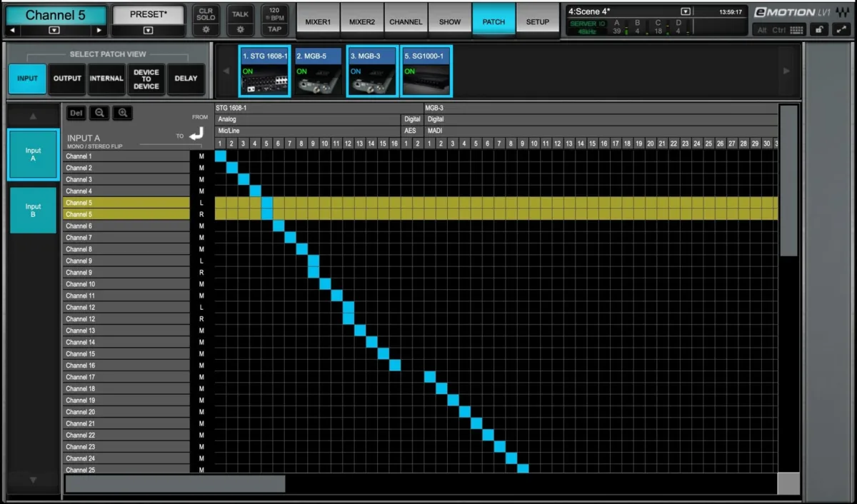Switch to SHOW tab
Image resolution: width=857 pixels, height=504 pixels.
tap(450, 21)
